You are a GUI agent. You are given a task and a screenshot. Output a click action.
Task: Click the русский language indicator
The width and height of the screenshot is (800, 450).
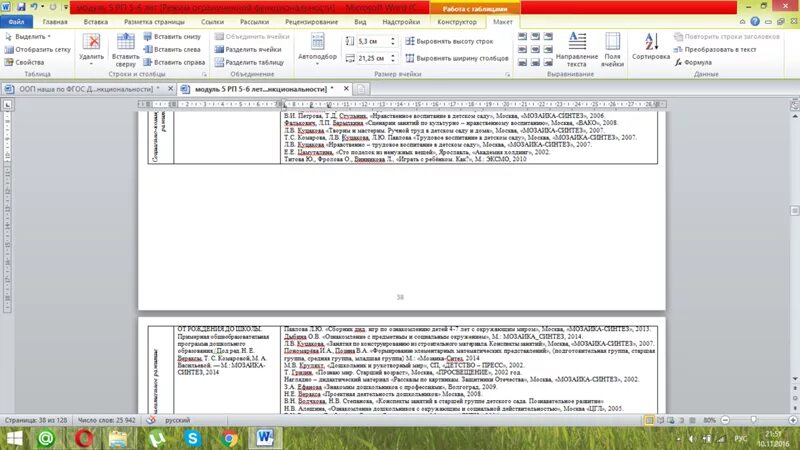(x=177, y=420)
